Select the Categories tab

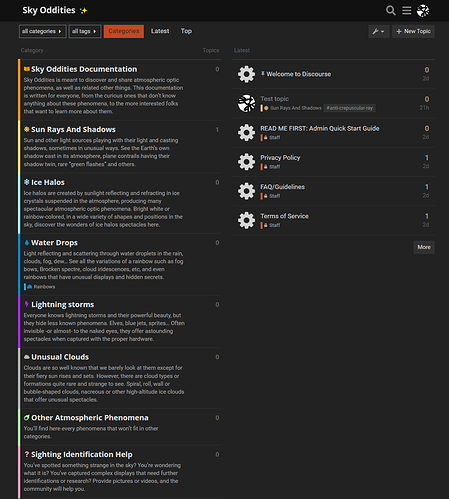tap(124, 31)
